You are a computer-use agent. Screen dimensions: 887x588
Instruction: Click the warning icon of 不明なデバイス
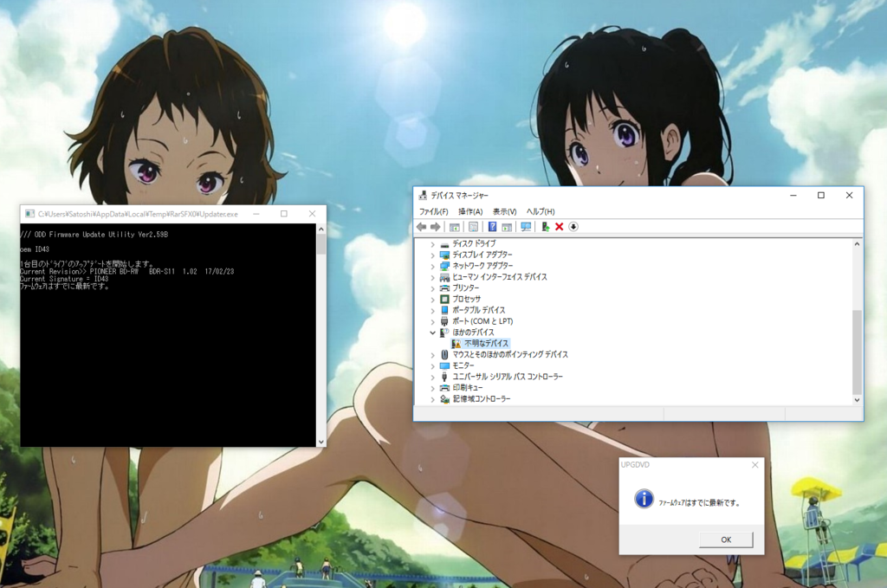point(456,344)
